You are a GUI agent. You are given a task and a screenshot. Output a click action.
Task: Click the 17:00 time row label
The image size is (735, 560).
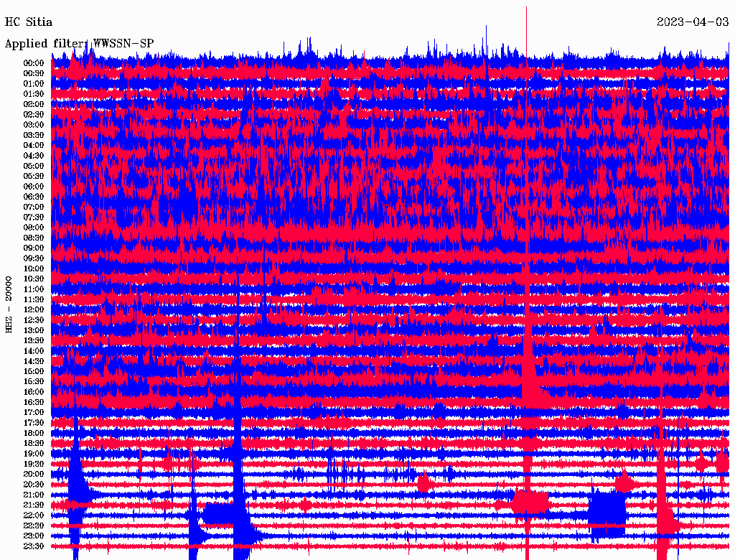point(34,412)
